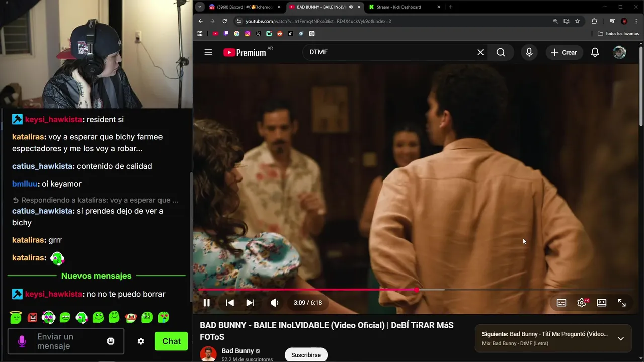Viewport: 644px width, 362px height.
Task: Skip to the previous video
Action: click(230, 303)
